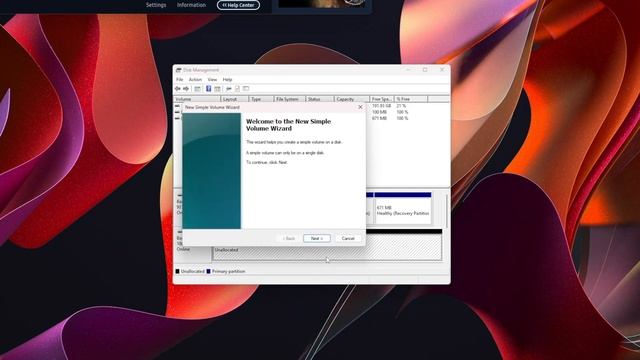The width and height of the screenshot is (640, 360).
Task: Click the blue Help toolbar icon
Action: click(208, 89)
